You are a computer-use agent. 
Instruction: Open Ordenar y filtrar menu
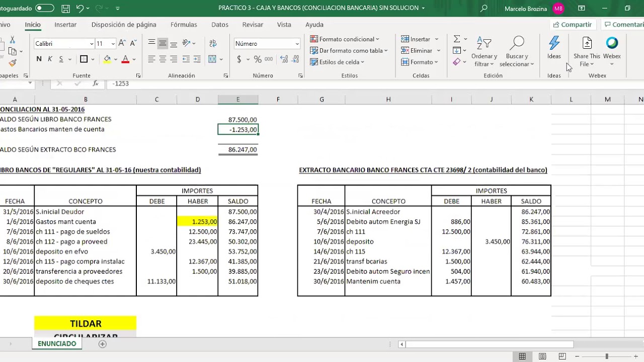[x=484, y=52]
